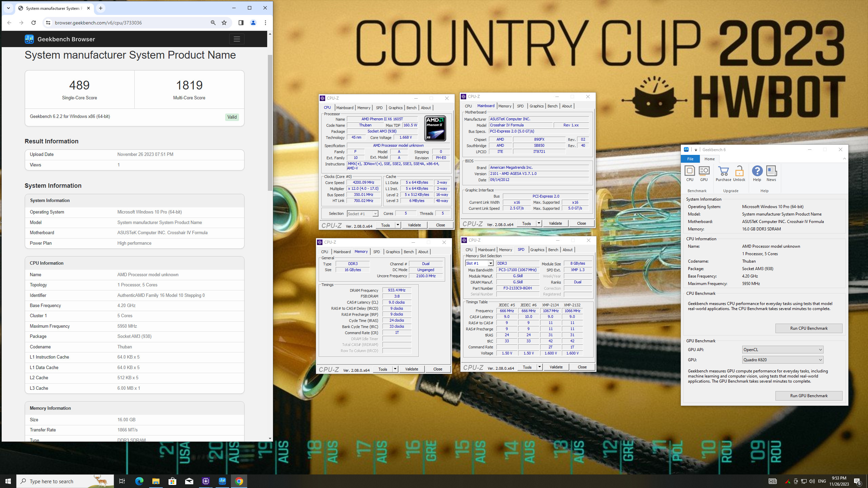Click Run GPU Benchmark button
868x488 pixels.
coord(809,395)
